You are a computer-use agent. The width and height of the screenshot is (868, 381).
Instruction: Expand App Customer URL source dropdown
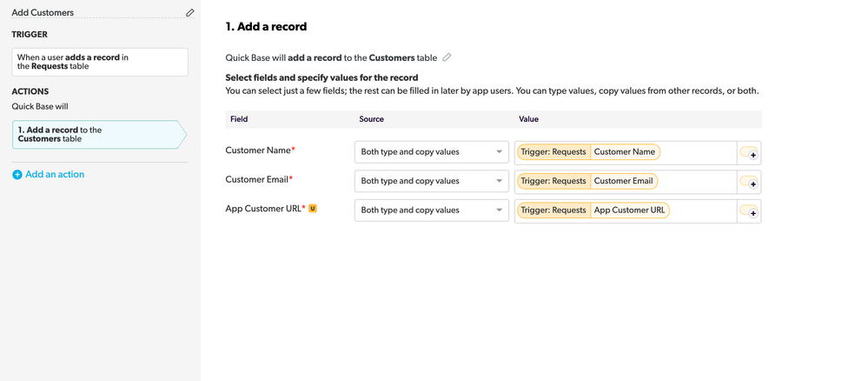[432, 211]
